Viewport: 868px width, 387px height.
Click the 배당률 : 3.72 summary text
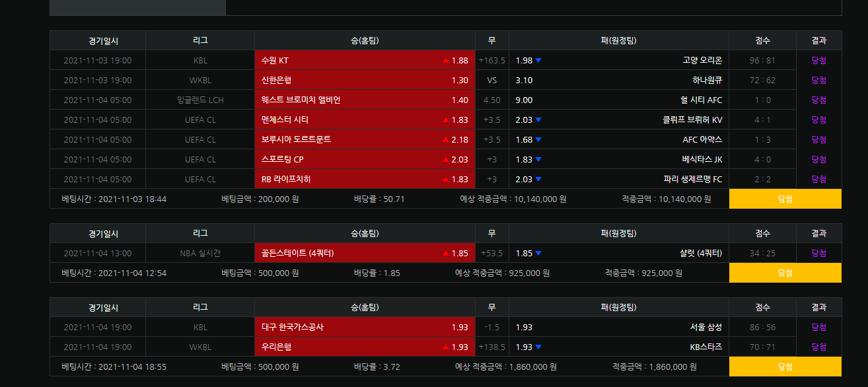[377, 367]
